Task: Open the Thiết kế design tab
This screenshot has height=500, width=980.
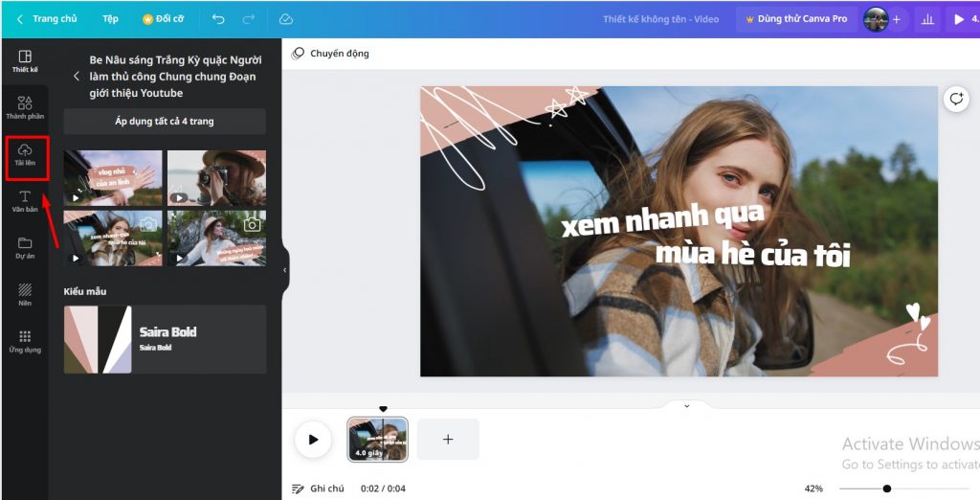Action: [x=25, y=61]
